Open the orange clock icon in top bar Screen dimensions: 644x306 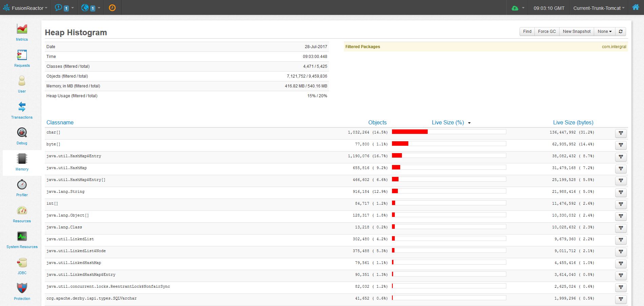click(112, 7)
